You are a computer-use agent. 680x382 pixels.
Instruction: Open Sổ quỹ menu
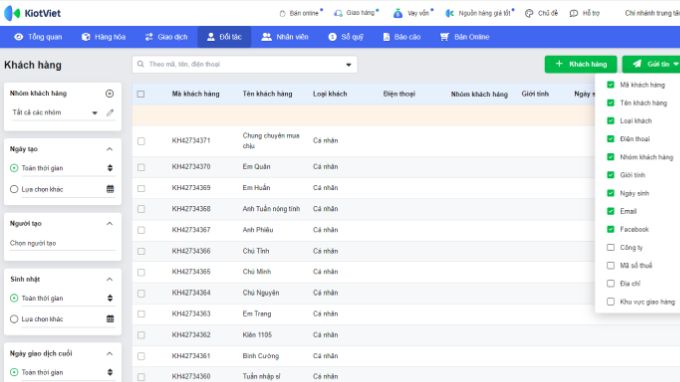[346, 37]
